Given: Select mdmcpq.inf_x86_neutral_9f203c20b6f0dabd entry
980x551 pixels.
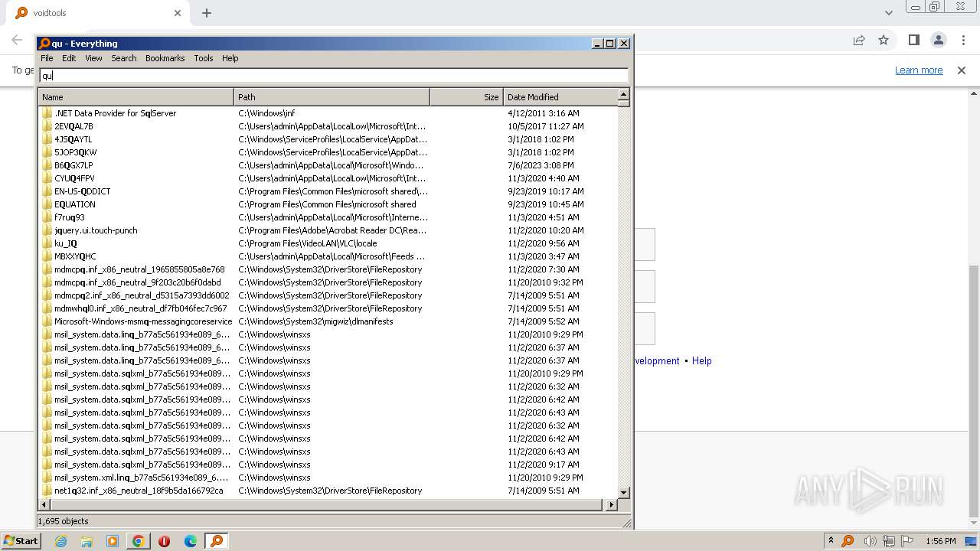Looking at the screenshot, I should (137, 282).
